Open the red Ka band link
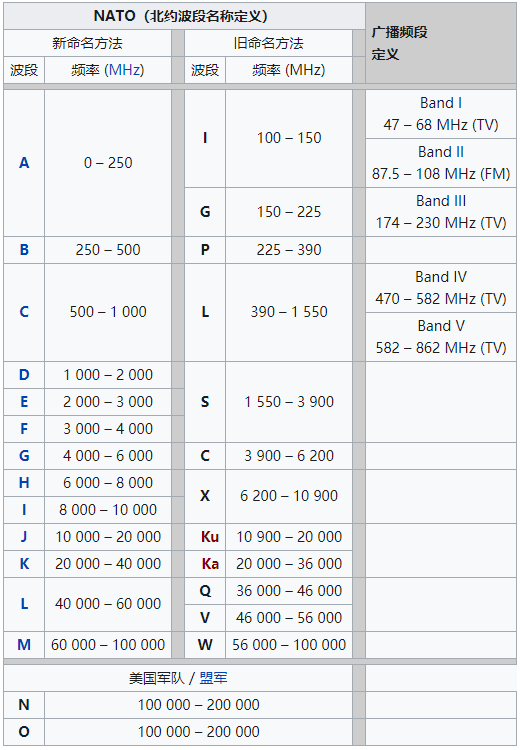This screenshot has width=521, height=750. [210, 564]
